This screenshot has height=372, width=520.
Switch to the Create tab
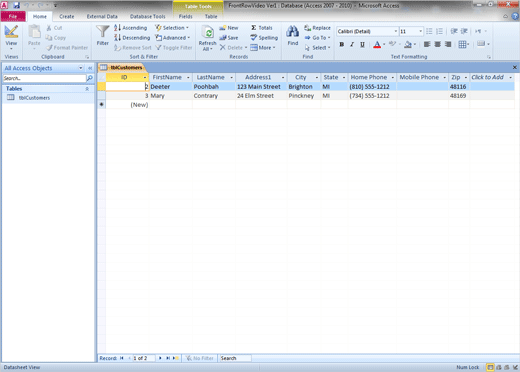(x=67, y=16)
